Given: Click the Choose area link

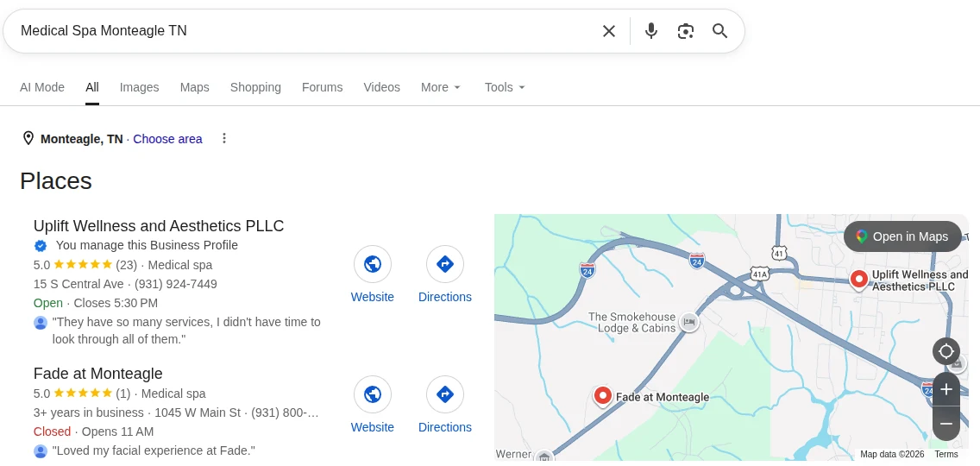Looking at the screenshot, I should point(167,139).
